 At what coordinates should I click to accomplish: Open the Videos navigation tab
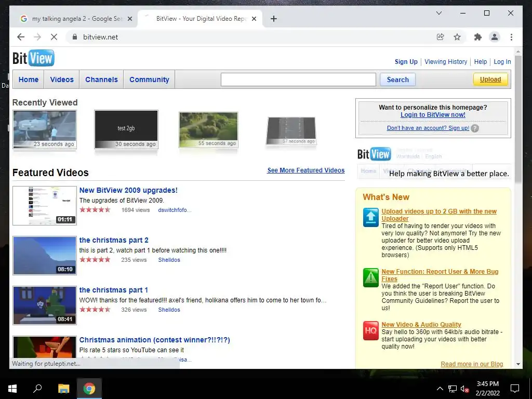(x=62, y=79)
